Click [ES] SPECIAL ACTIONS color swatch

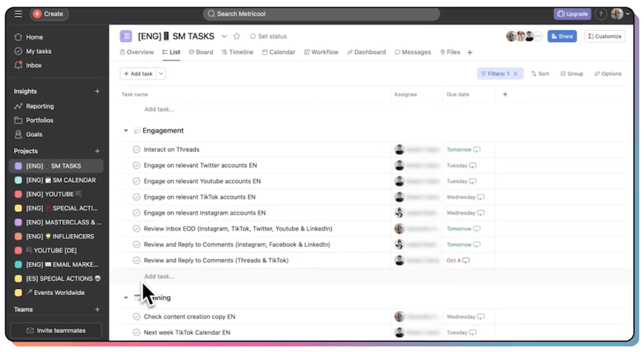(18, 278)
